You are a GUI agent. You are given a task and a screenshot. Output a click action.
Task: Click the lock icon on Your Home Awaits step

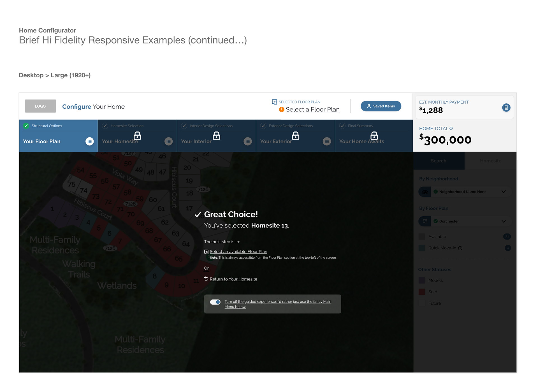coord(374,136)
